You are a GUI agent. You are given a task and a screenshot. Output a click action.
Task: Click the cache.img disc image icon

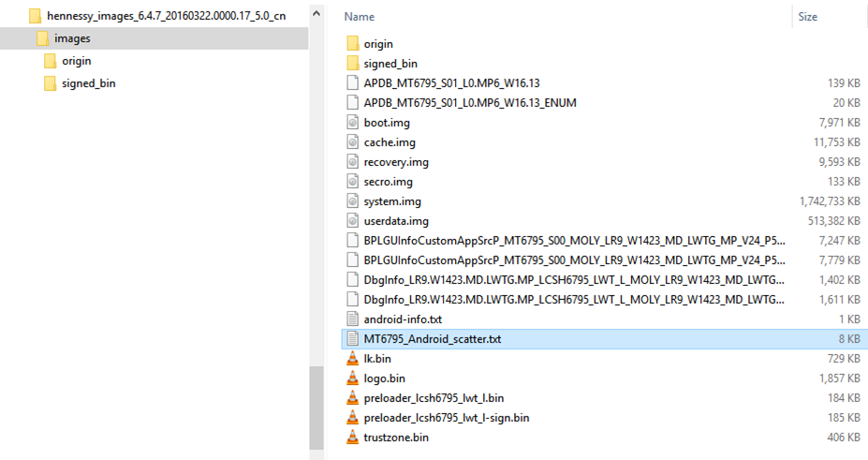coord(353,142)
